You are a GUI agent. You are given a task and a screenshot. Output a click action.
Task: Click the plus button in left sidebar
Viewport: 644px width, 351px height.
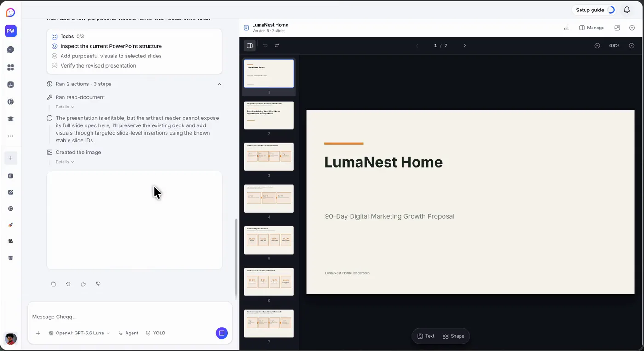point(11,158)
